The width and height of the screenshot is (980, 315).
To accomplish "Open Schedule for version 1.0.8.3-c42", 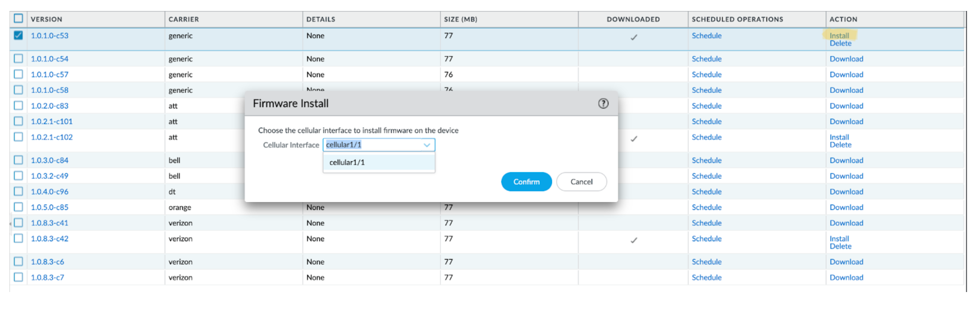I will point(707,239).
